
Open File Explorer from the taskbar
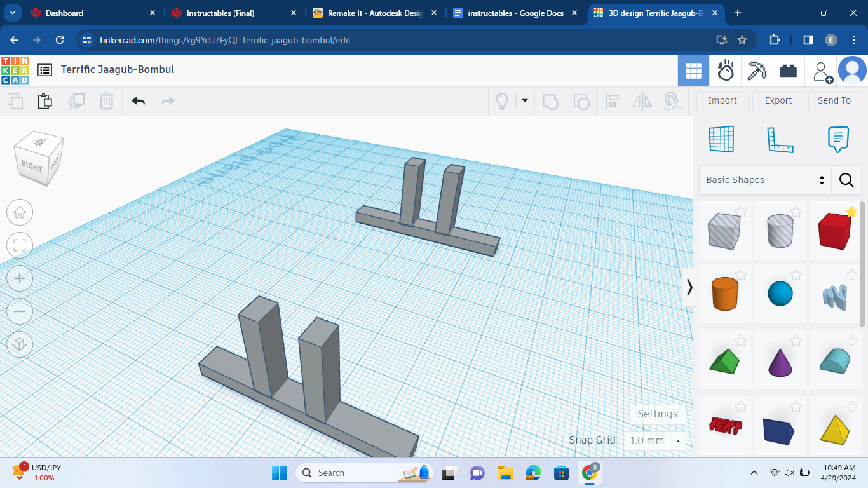tap(505, 473)
